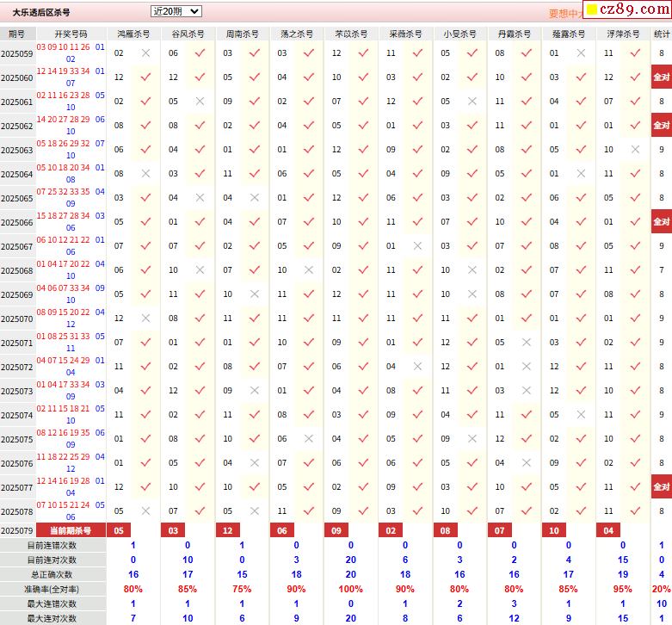Click the red 全对 badge in row 2025062
The image size is (672, 625).
coord(662,125)
